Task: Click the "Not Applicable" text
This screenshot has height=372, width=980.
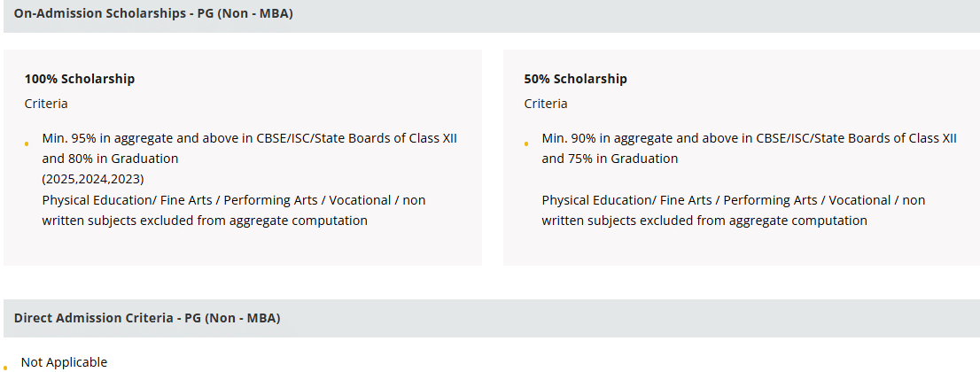Action: pyautogui.click(x=64, y=362)
